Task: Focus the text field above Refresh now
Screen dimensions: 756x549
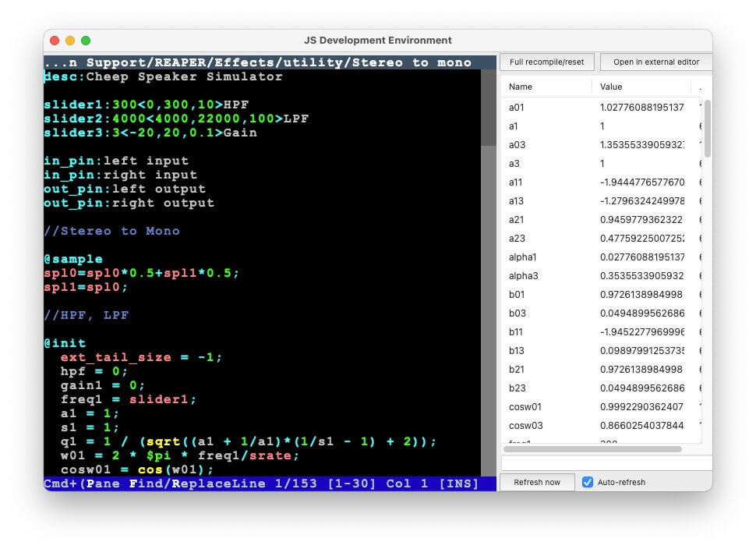Action: click(606, 463)
